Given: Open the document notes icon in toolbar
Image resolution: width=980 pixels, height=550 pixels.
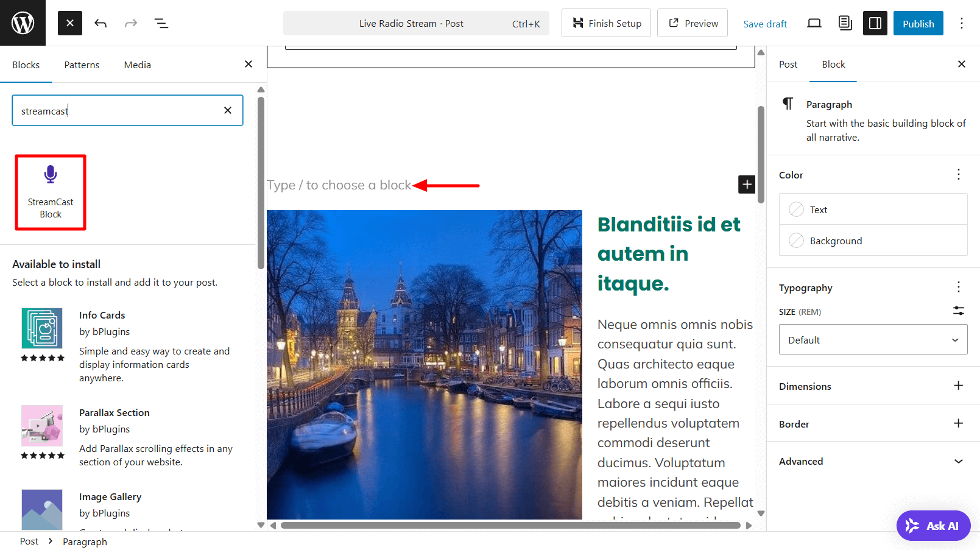Looking at the screenshot, I should [x=845, y=23].
